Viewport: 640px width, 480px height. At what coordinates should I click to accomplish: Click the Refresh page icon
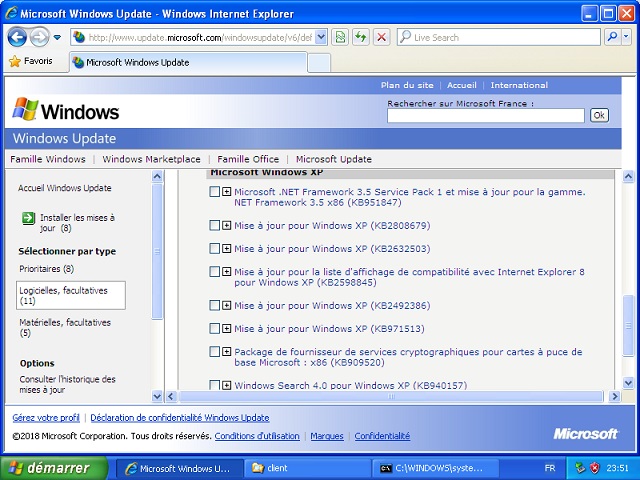tap(360, 37)
